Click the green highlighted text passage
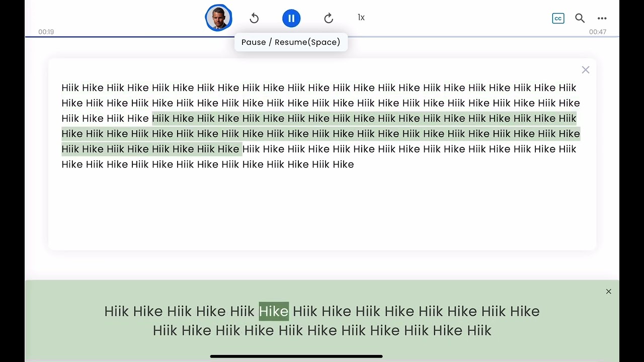The height and width of the screenshot is (362, 644). tap(321, 134)
